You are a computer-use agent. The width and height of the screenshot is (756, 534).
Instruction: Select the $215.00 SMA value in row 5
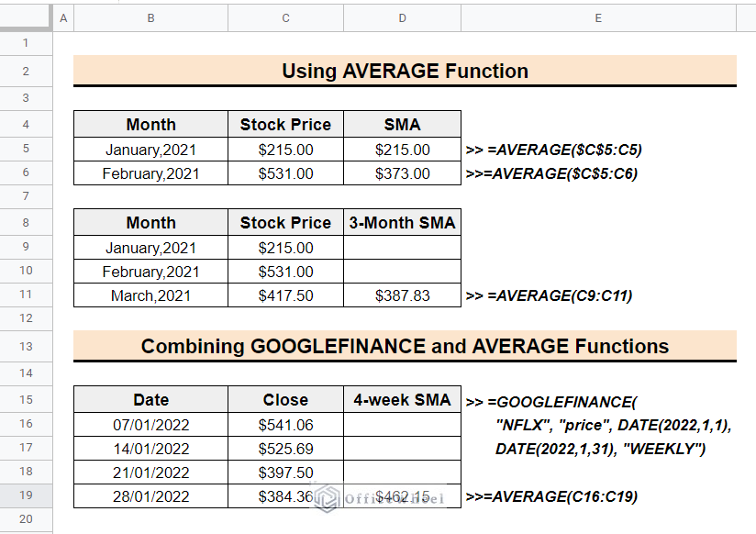click(403, 150)
